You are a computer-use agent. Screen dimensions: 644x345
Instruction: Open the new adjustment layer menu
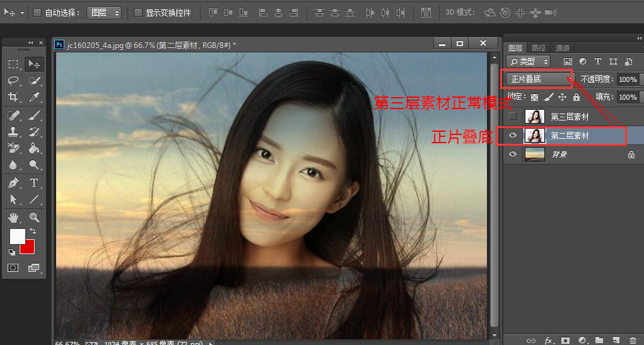point(582,340)
